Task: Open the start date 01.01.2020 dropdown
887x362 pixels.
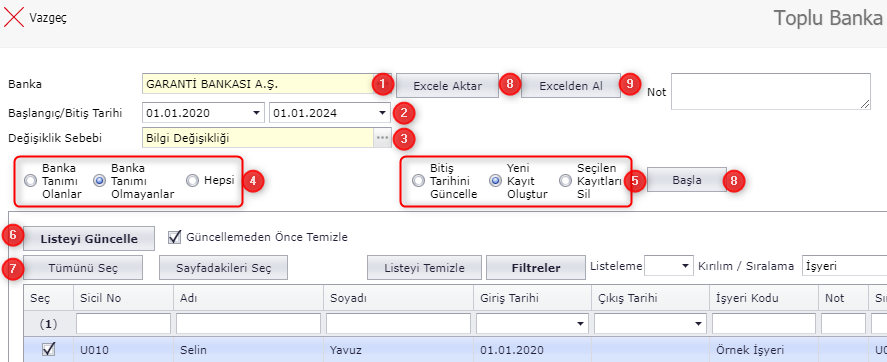Action: coord(257,113)
